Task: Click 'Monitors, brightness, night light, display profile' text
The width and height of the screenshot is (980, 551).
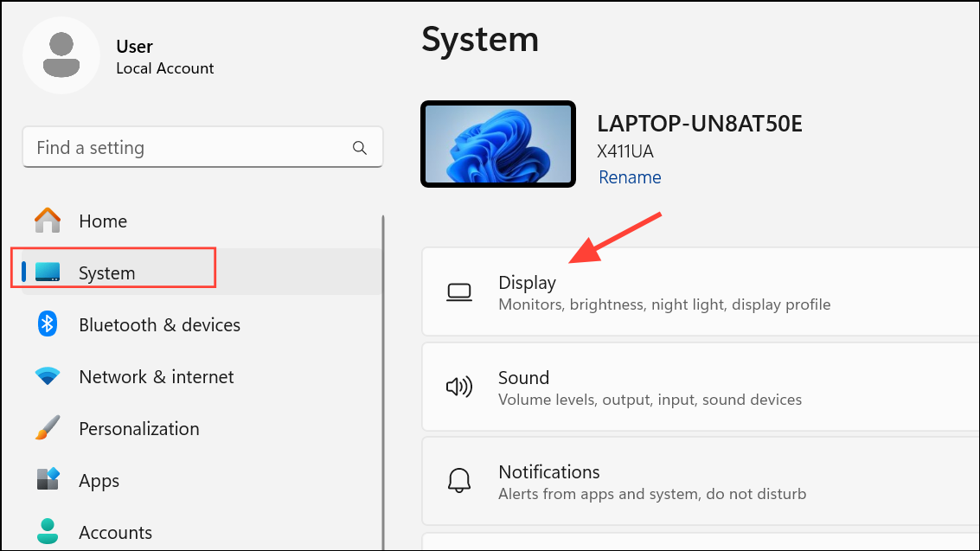Action: point(664,304)
